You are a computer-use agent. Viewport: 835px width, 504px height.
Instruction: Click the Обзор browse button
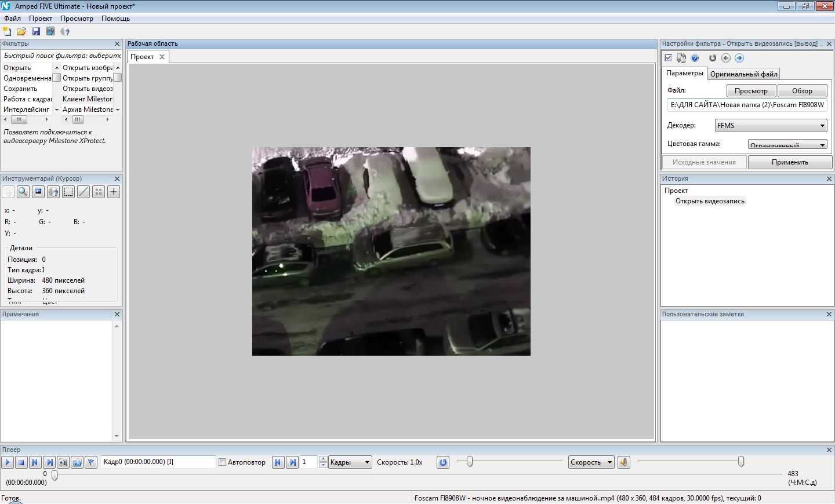coord(801,91)
